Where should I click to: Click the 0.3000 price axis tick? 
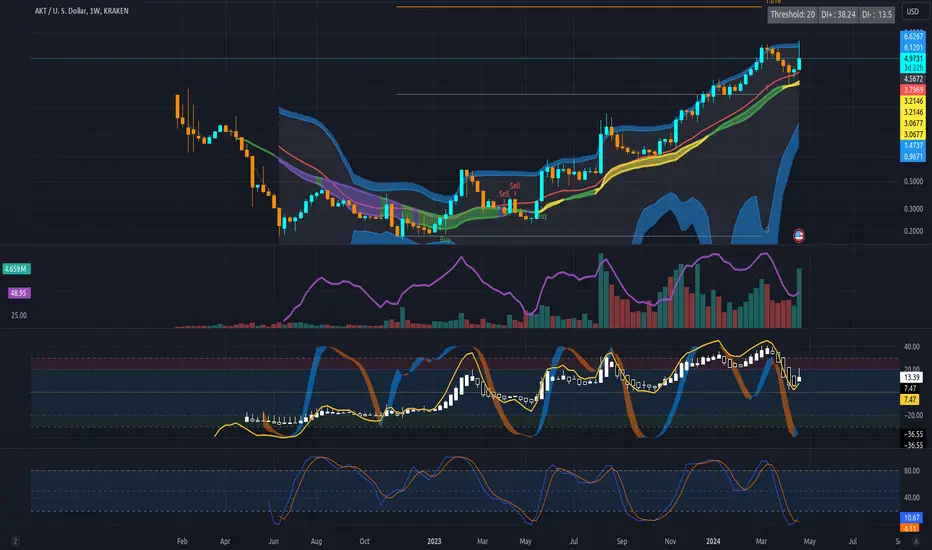click(913, 209)
